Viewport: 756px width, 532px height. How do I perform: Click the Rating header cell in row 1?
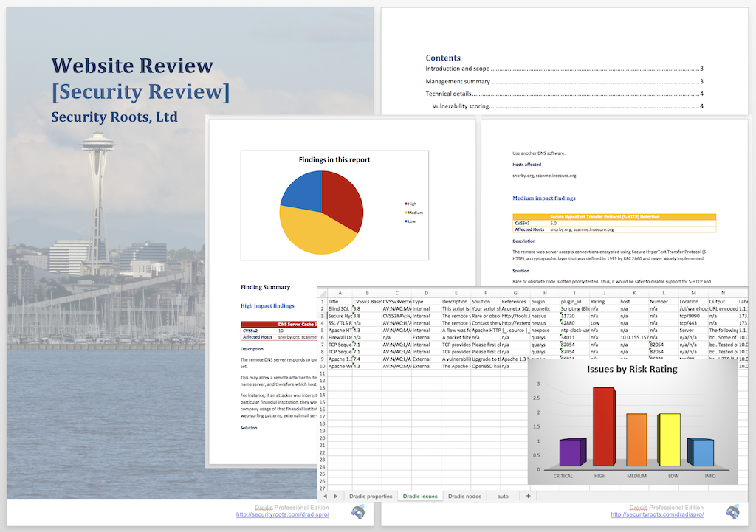(x=604, y=302)
